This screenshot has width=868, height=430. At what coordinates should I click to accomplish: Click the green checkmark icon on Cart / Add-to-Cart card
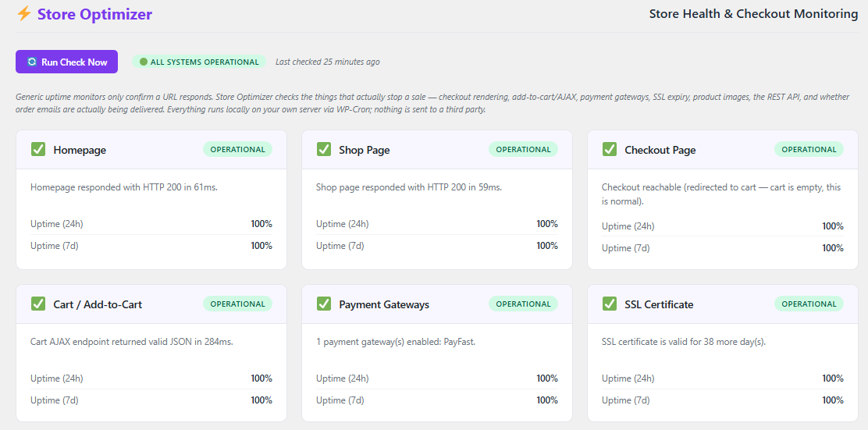point(38,304)
